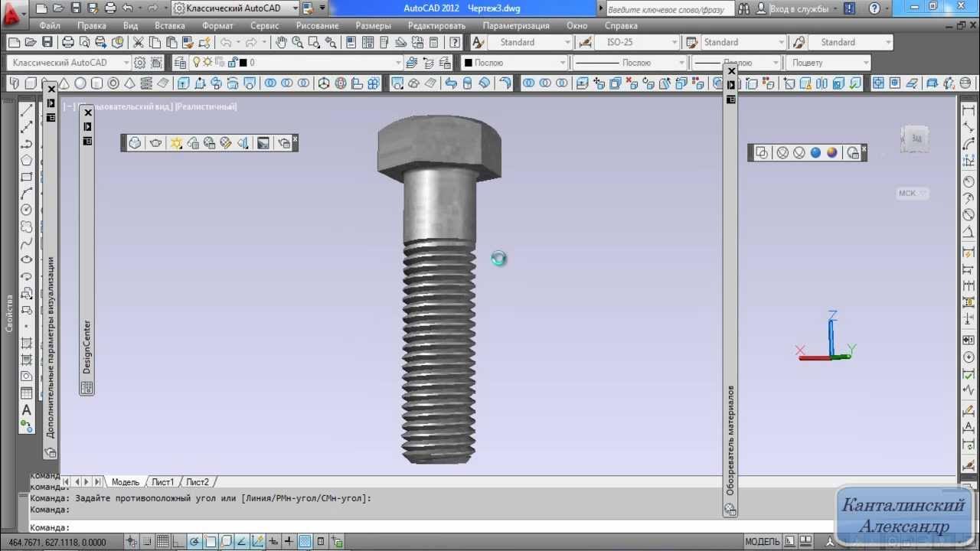The height and width of the screenshot is (551, 980).
Task: Open the Layer Properties Manager icon
Action: 181,63
